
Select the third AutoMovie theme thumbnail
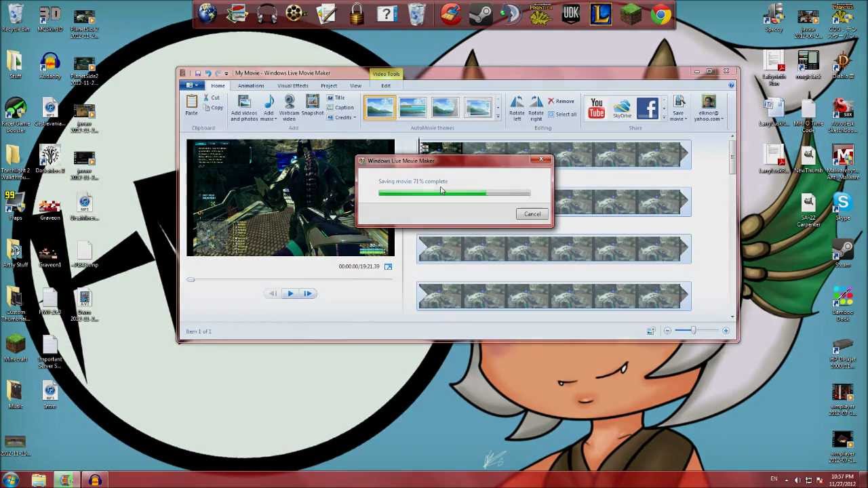pos(445,108)
